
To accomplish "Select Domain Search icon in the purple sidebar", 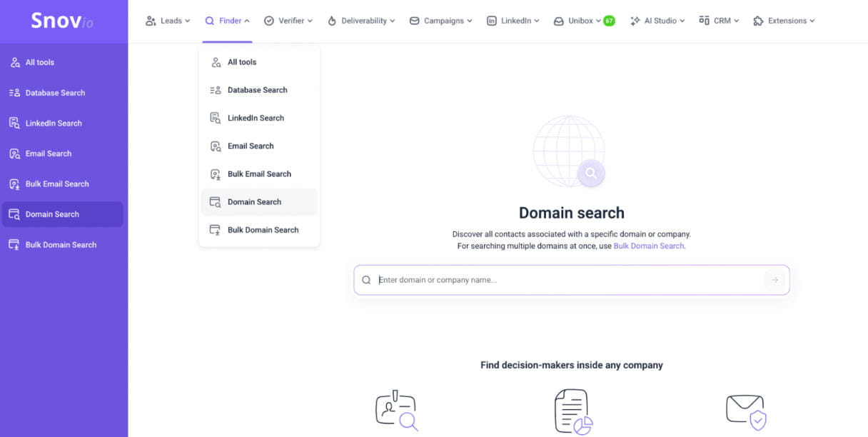I will [14, 214].
